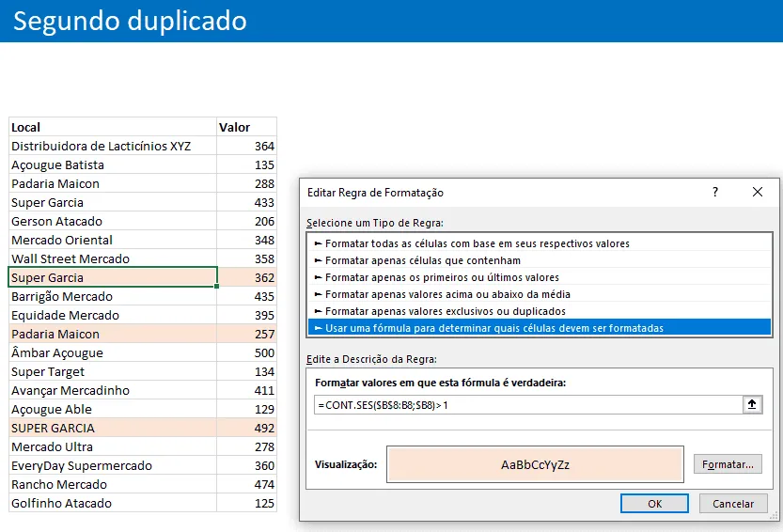Click the fill handle of the selected cell
The image size is (783, 532).
pyautogui.click(x=217, y=287)
